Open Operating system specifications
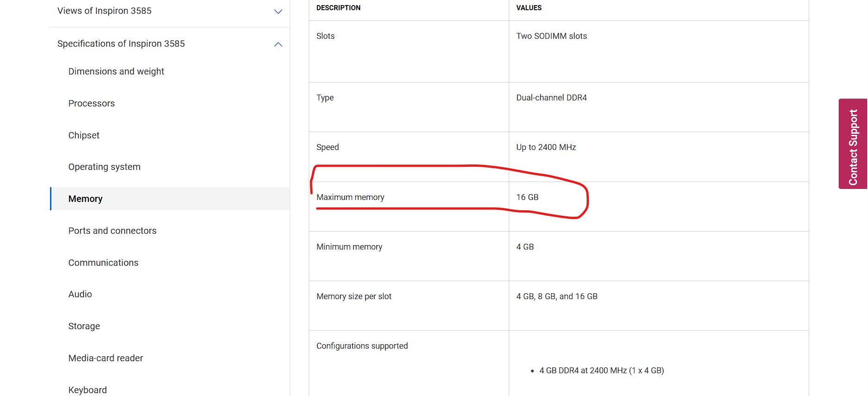 click(104, 167)
